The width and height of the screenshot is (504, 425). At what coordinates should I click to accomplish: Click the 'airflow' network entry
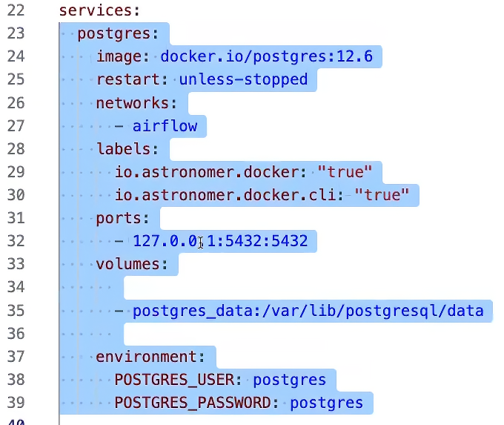click(x=165, y=126)
